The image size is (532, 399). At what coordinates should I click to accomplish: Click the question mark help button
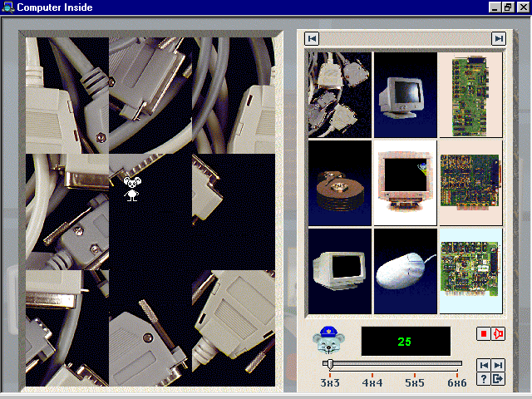(x=483, y=379)
